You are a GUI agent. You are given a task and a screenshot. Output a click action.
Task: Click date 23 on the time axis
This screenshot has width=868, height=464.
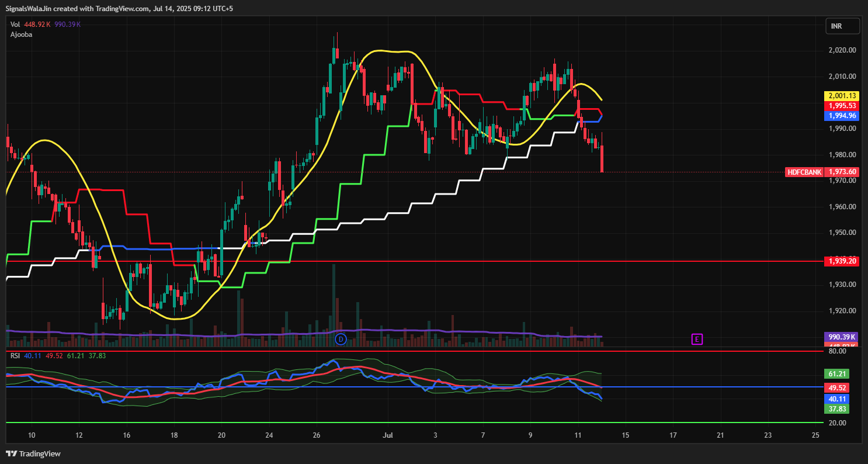click(768, 435)
